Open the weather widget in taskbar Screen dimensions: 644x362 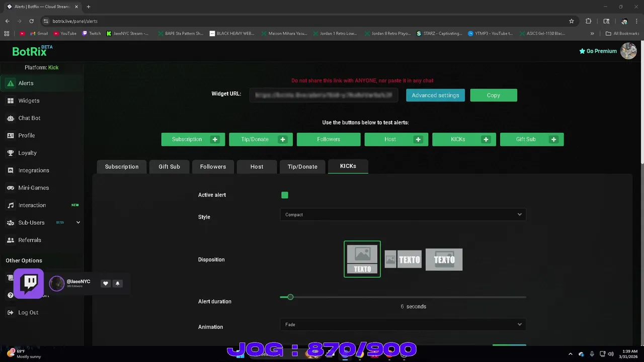(x=24, y=354)
